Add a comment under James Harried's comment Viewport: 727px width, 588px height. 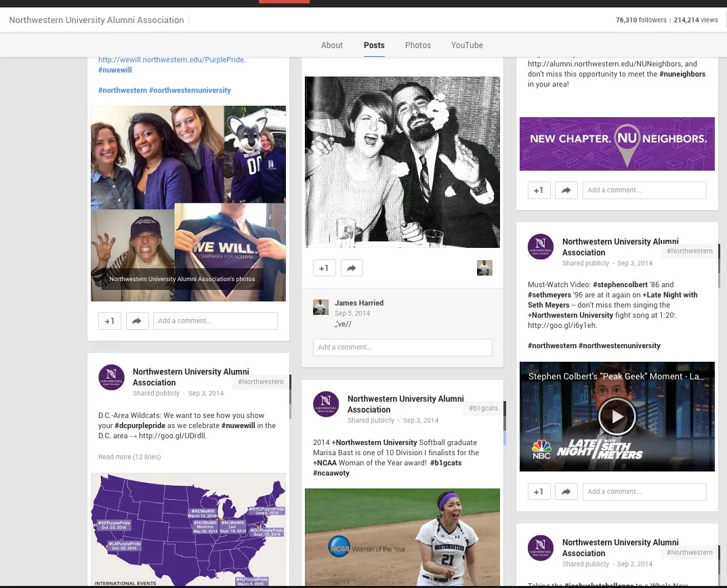coord(402,348)
